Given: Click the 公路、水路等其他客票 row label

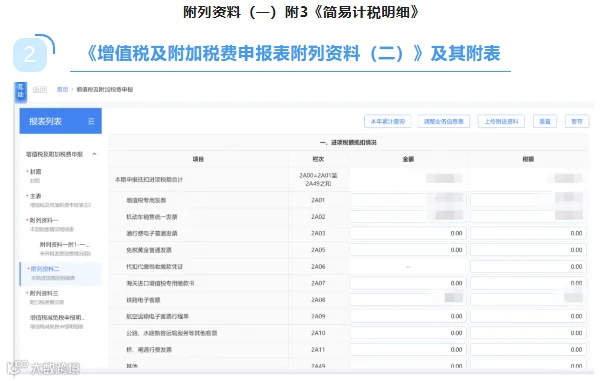Looking at the screenshot, I should pyautogui.click(x=172, y=333).
